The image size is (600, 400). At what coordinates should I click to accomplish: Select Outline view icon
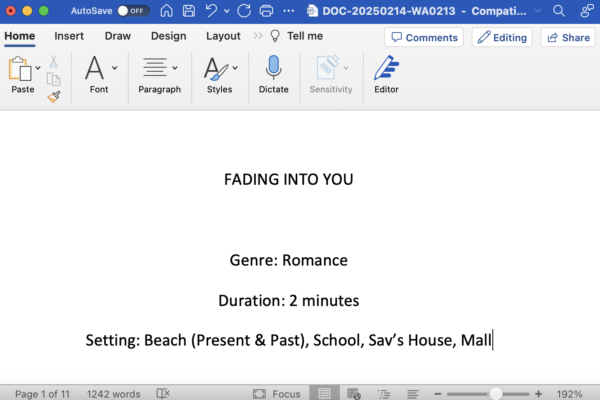(x=384, y=394)
